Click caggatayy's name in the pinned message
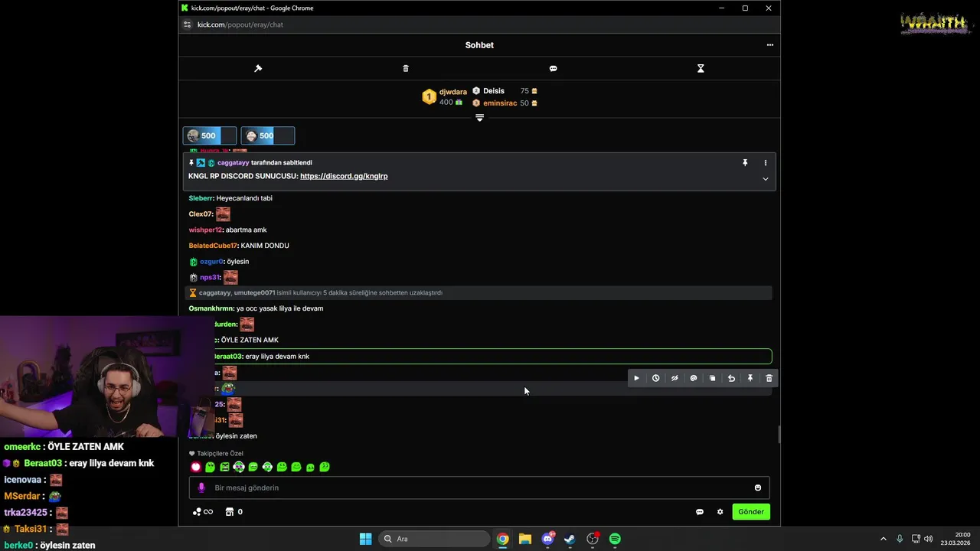Viewport: 980px width, 551px height. click(x=233, y=163)
